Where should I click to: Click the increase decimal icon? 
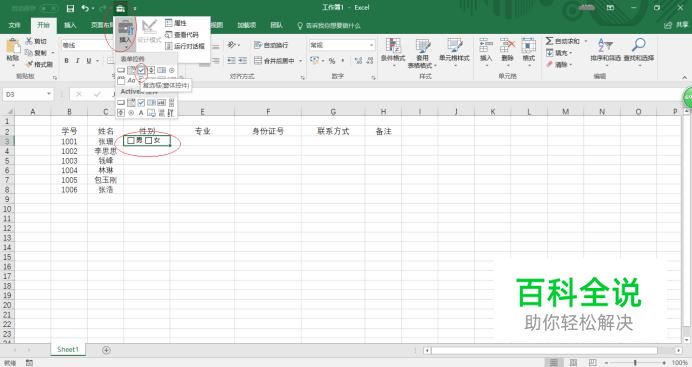[358, 60]
